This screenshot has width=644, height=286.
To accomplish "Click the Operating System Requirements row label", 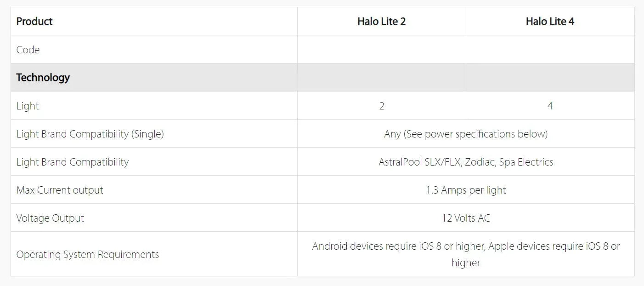I will click(x=88, y=254).
